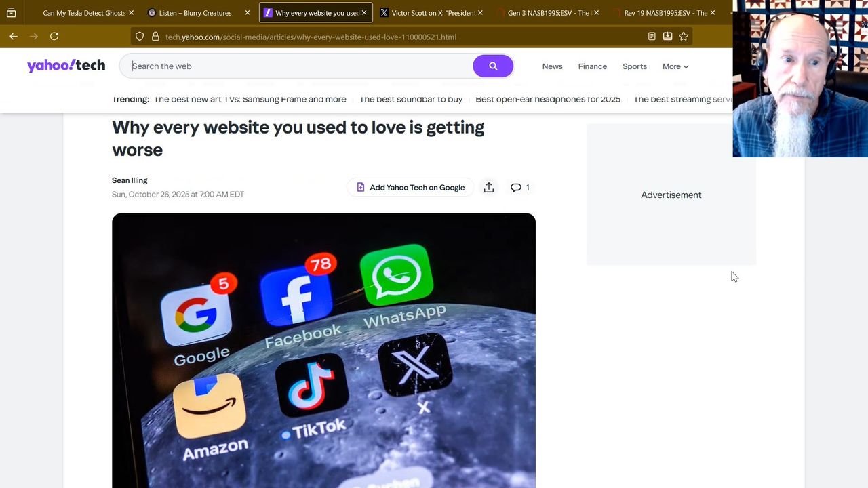Screen dimensions: 868x488
Task: Click the Add Yahoo Tech on Google button
Action: (x=411, y=188)
